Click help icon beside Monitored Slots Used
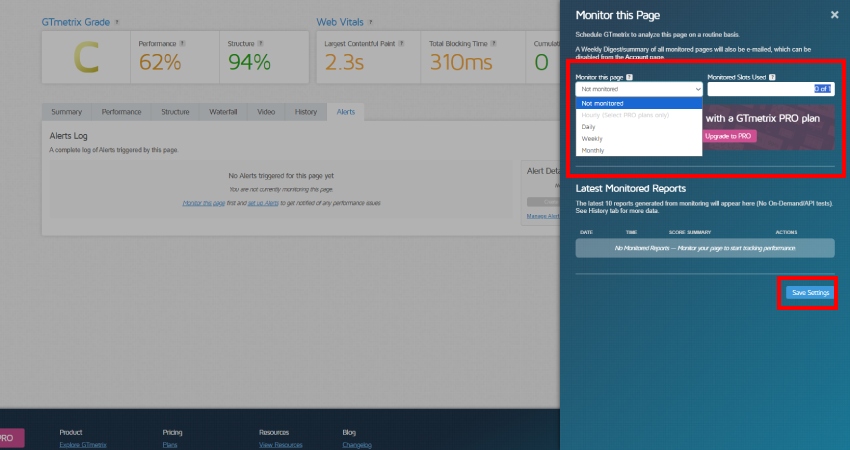Screen dimensions: 850x450 [x=772, y=77]
